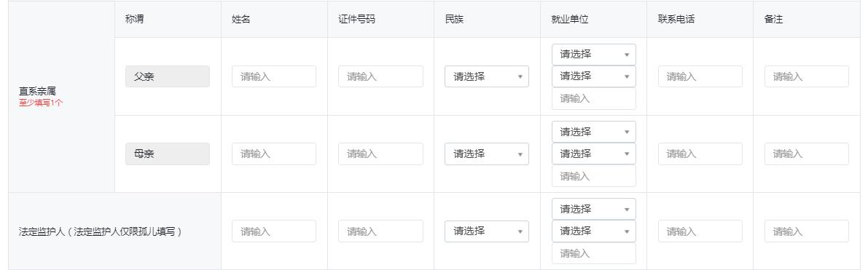Click legal guardian's 就业单位 text input
The image size is (868, 270).
click(593, 253)
